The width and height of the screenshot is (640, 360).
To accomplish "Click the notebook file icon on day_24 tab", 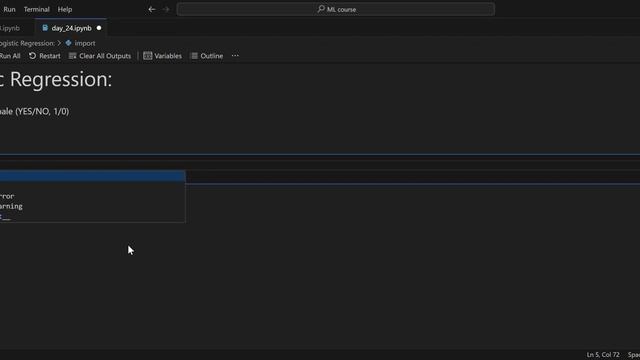I will coord(45,28).
